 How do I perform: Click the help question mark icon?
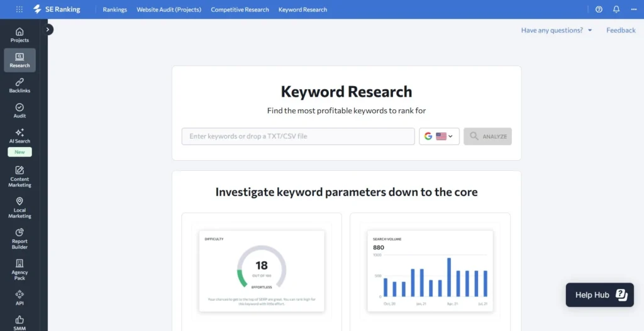pyautogui.click(x=599, y=9)
